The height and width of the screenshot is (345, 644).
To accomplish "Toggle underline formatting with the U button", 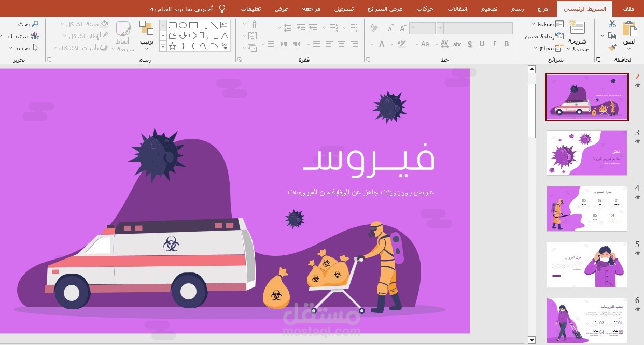I will pos(482,44).
